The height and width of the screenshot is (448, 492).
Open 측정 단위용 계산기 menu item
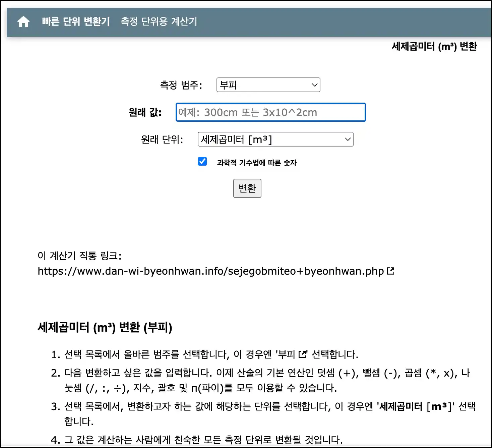159,21
